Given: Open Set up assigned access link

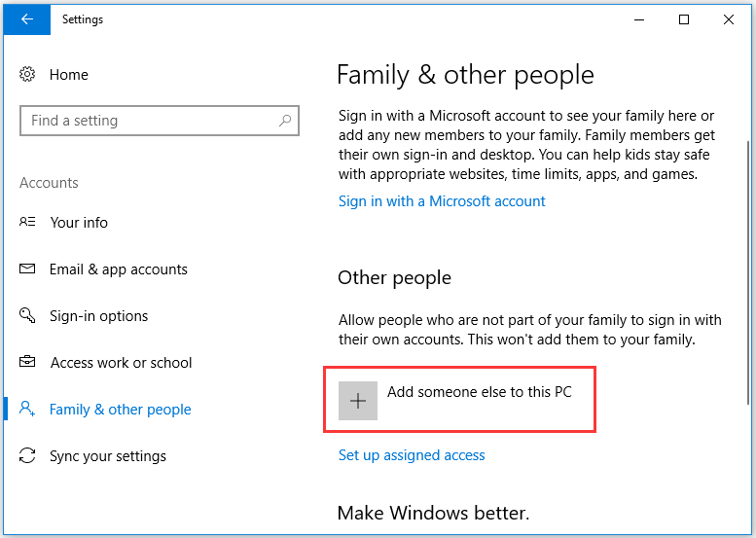Looking at the screenshot, I should click(x=412, y=455).
